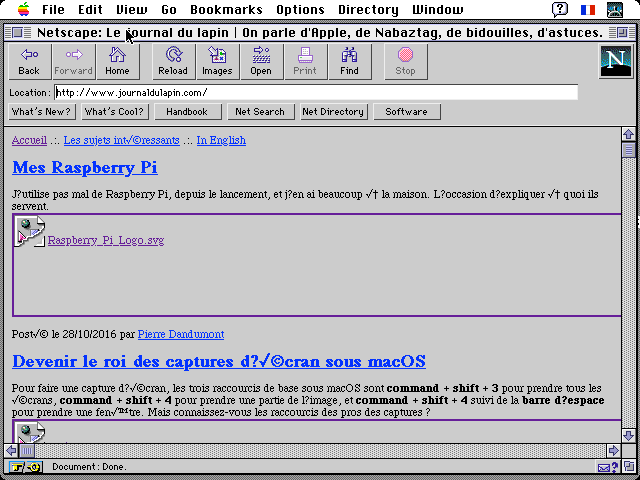Click the What's Cool? button
The width and height of the screenshot is (640, 480).
click(x=115, y=111)
